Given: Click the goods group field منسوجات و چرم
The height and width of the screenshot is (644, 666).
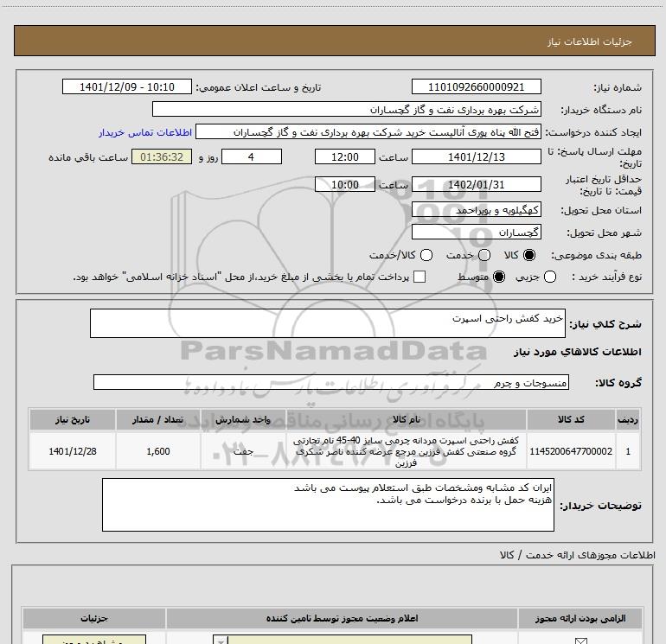Looking at the screenshot, I should (x=331, y=382).
